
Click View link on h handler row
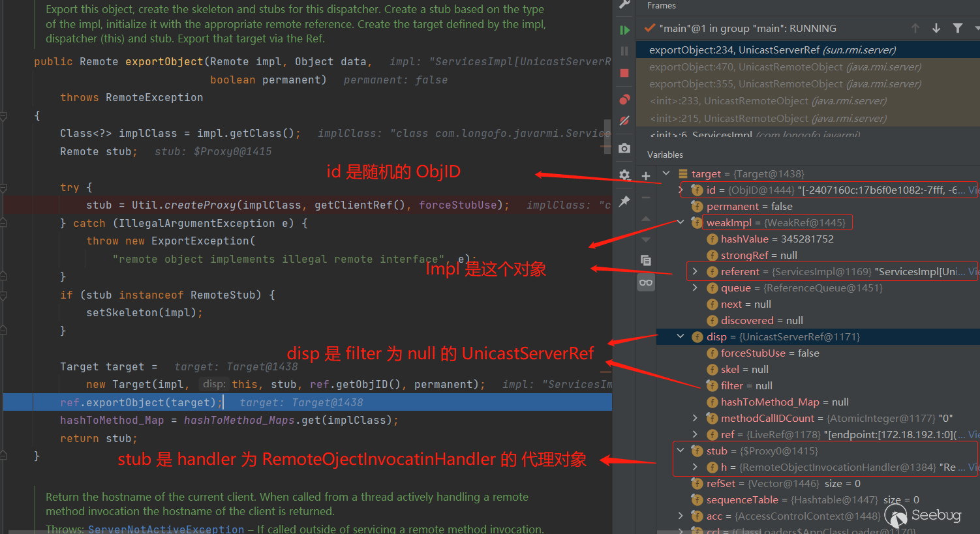click(973, 467)
